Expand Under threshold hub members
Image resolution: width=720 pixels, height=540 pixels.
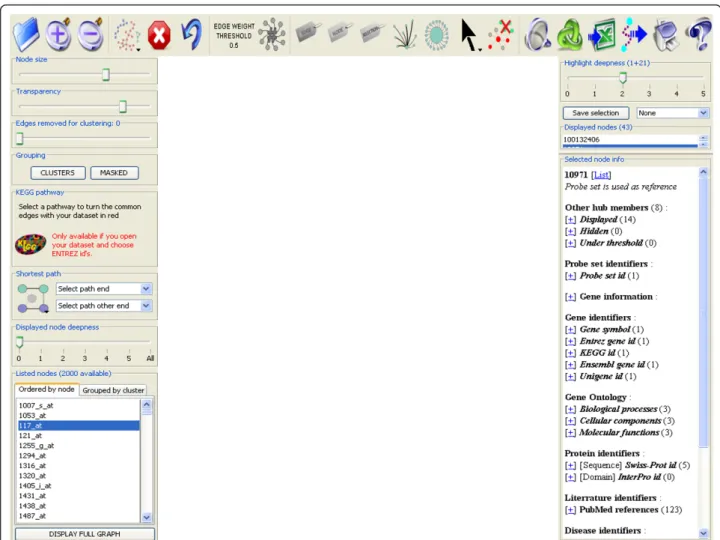click(570, 243)
